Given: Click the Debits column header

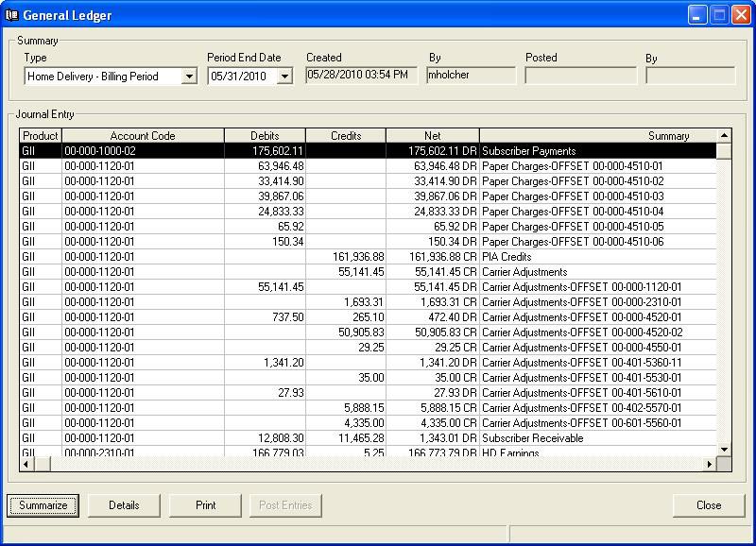Looking at the screenshot, I should [x=265, y=136].
